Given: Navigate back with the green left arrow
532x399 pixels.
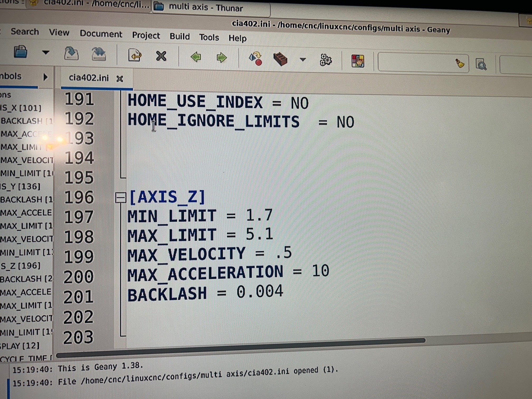Looking at the screenshot, I should click(196, 57).
